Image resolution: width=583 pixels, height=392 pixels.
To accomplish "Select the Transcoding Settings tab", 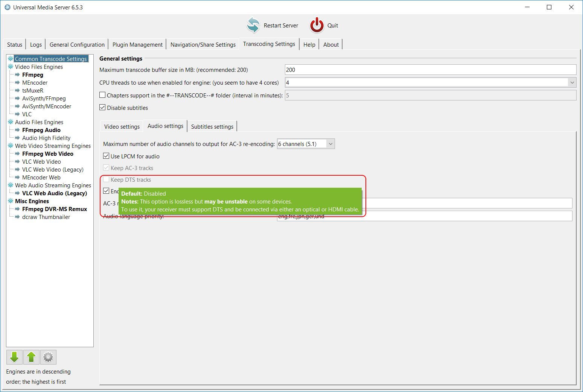I will [269, 44].
